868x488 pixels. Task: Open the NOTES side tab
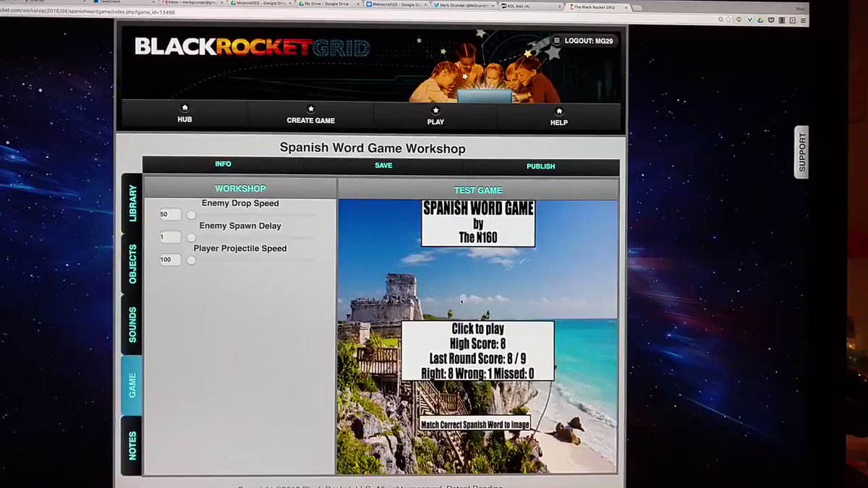click(132, 445)
